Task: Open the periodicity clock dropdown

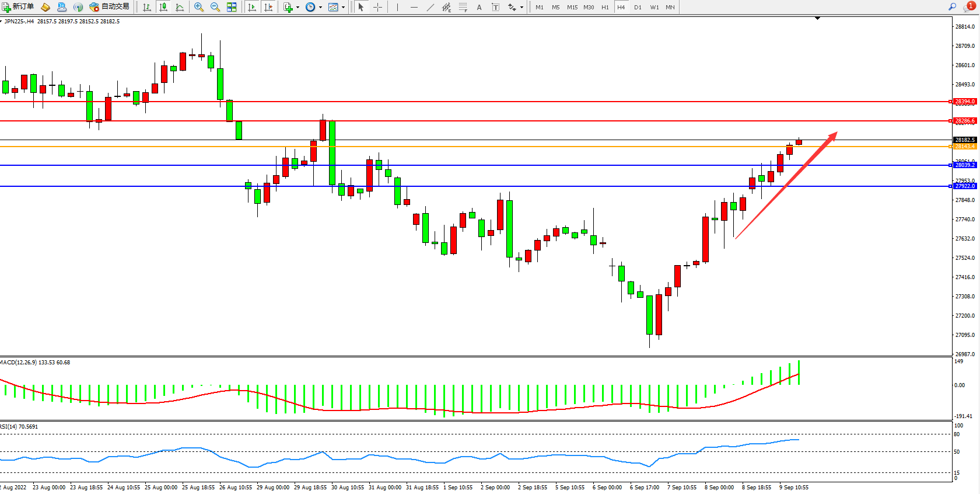Action: pyautogui.click(x=320, y=8)
